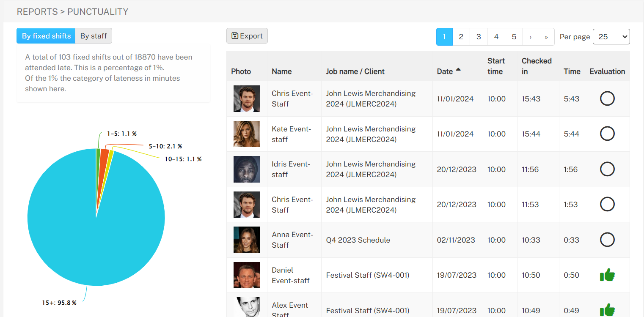Click name Idris Event-staff
This screenshot has width=644, height=317.
click(x=291, y=169)
